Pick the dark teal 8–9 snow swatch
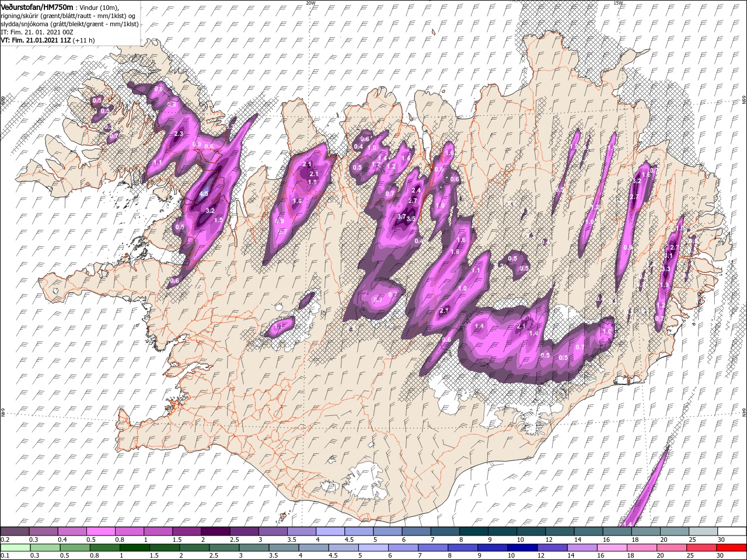Viewport: 747px width, 560px height. pyautogui.click(x=473, y=531)
